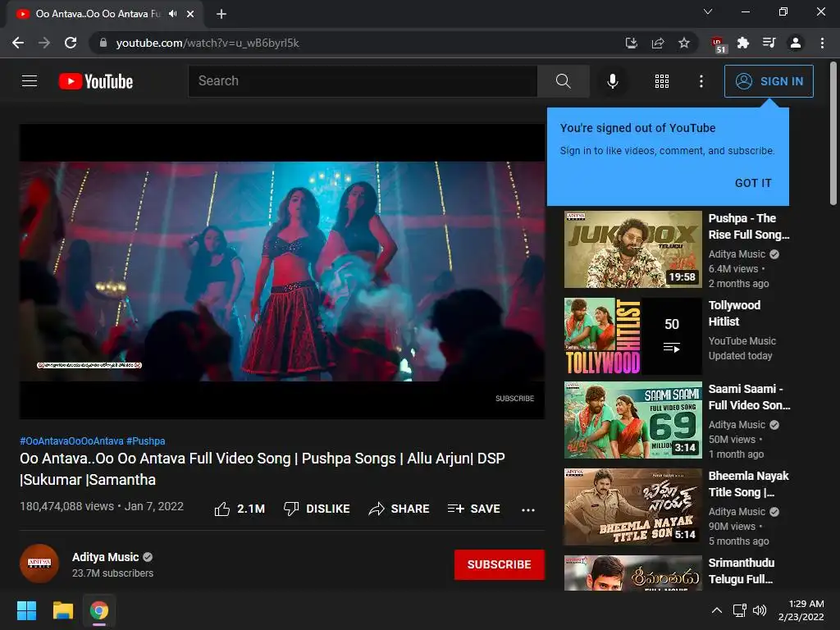Open network status tray icon
Screen dimensions: 840x630
740,610
